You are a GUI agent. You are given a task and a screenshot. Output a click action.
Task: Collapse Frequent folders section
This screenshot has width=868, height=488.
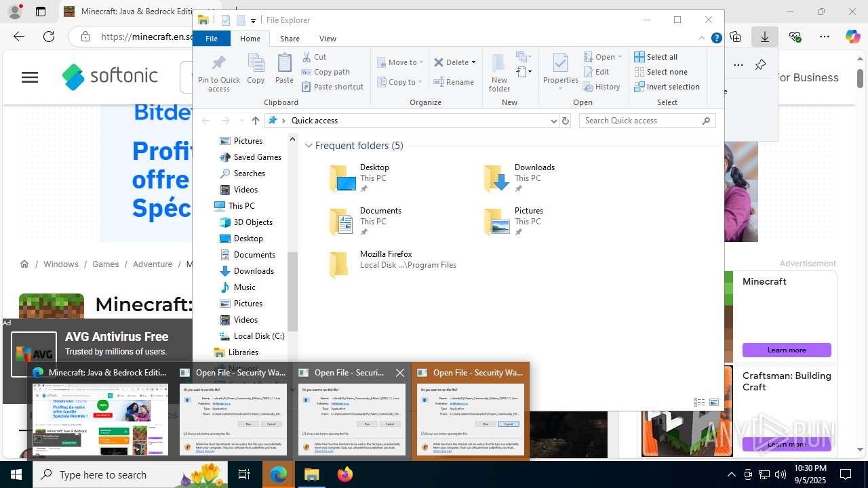[x=309, y=146]
